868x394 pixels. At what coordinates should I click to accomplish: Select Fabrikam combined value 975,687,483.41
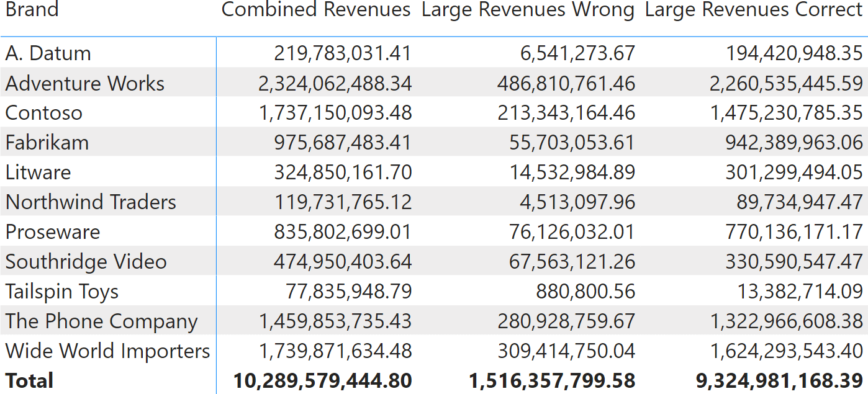(343, 143)
